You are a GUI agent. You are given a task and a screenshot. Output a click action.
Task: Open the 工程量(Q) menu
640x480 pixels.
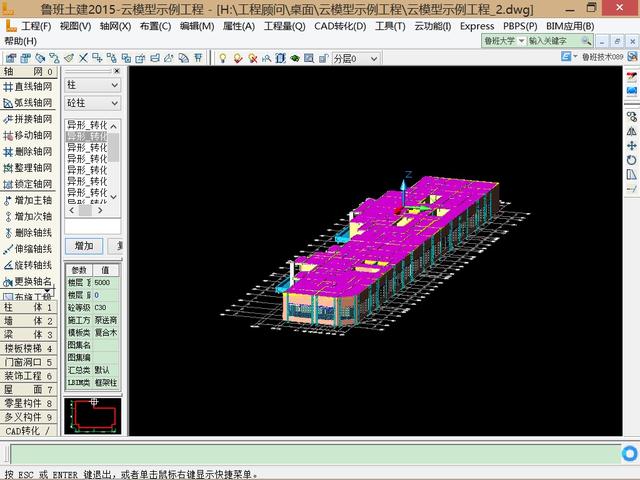point(284,26)
